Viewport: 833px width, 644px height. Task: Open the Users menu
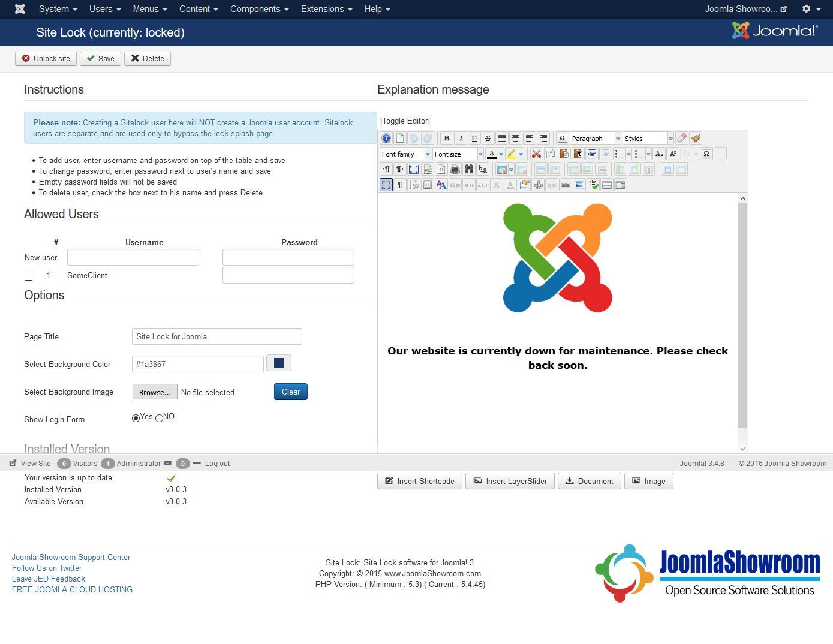click(105, 9)
